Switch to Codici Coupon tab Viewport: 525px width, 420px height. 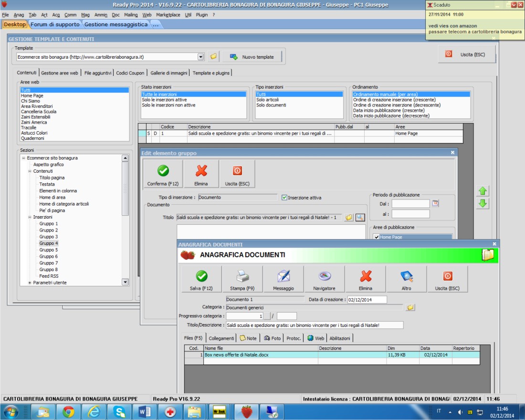tap(130, 73)
